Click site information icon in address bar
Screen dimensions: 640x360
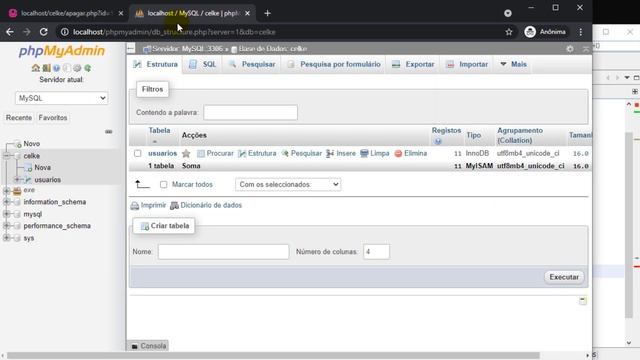[64, 32]
